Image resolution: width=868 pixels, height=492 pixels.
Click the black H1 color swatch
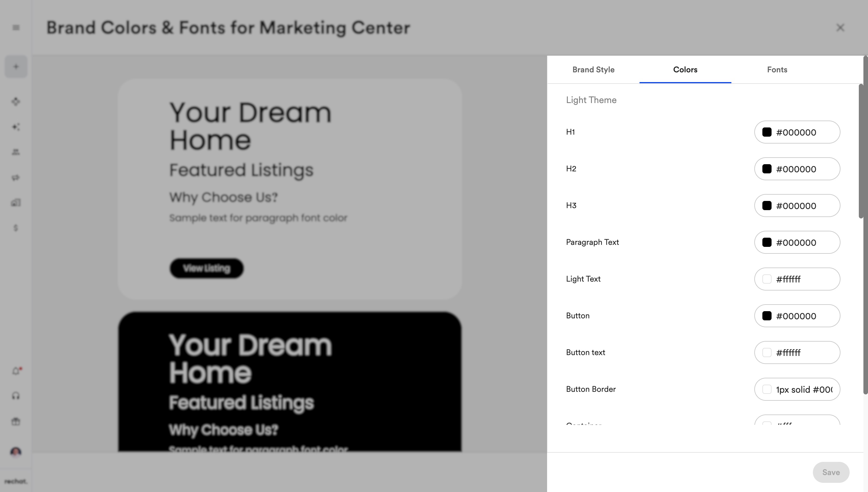point(767,132)
